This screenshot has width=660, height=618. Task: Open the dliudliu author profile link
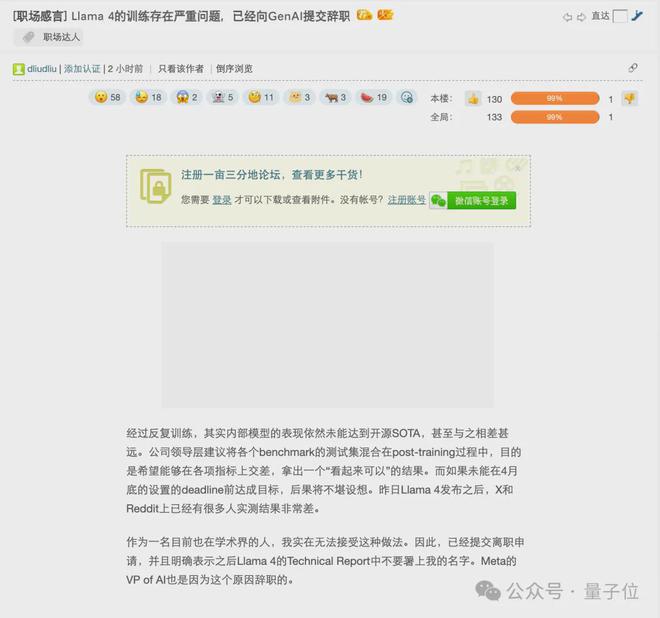(42, 69)
